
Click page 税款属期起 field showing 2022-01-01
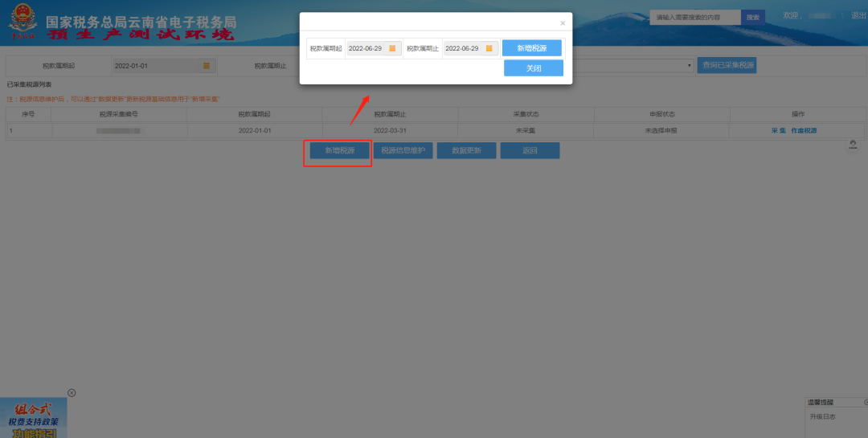click(155, 65)
